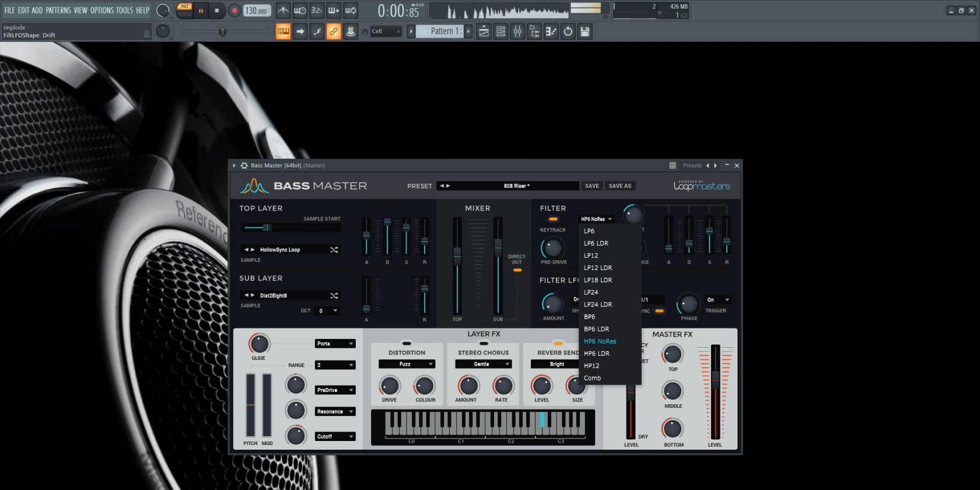Save project with the floppy disk icon
980x490 pixels.
585,32
